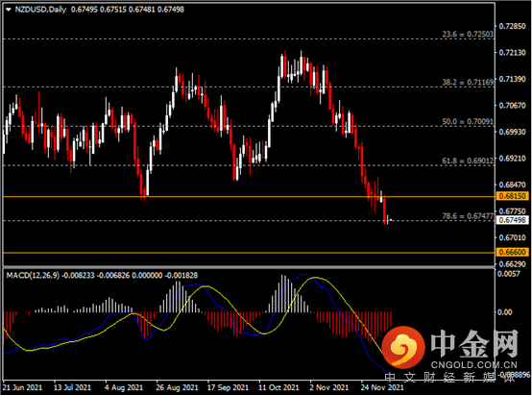This screenshot has height=395, width=532.
Task: Click the 24 Nov 2021 date marker
Action: [382, 387]
